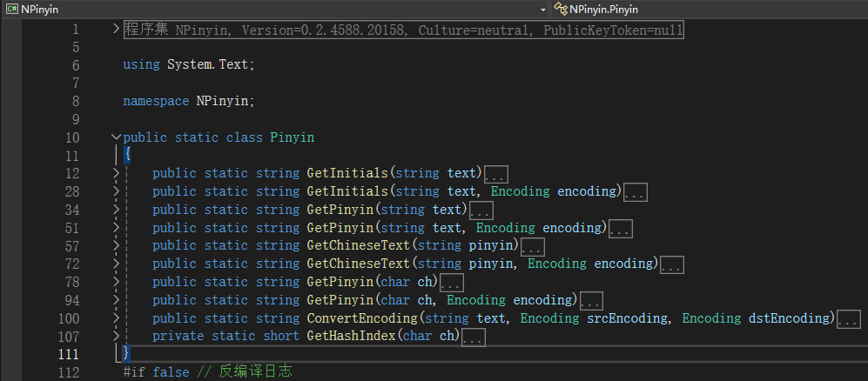Click the ellipsis box after GetPinyin(string text)
This screenshot has width=868, height=381.
481,211
